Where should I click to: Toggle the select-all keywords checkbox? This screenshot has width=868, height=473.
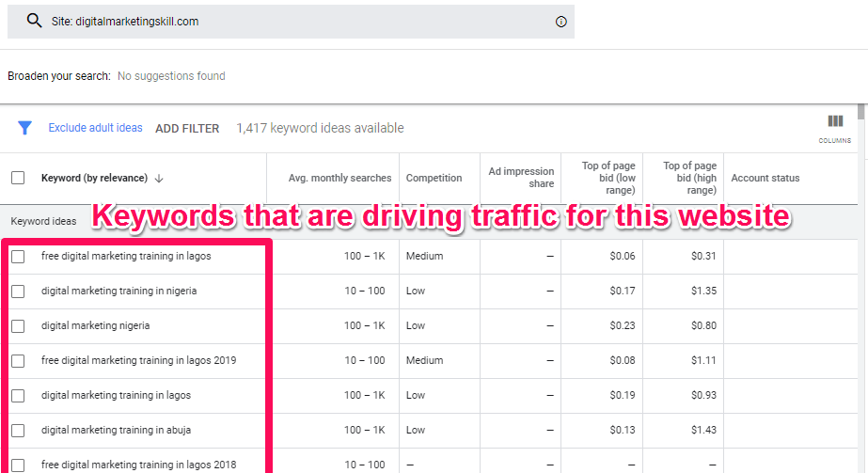[x=18, y=178]
